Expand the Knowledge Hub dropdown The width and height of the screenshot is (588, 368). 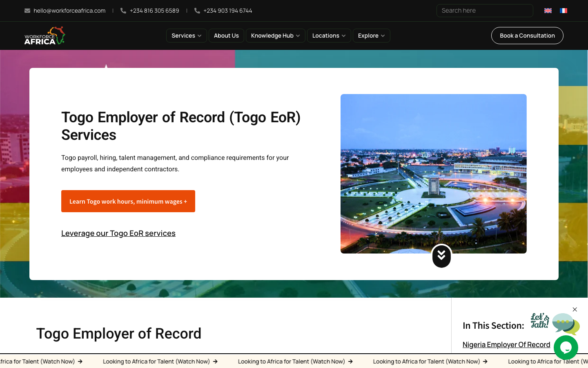click(x=276, y=36)
